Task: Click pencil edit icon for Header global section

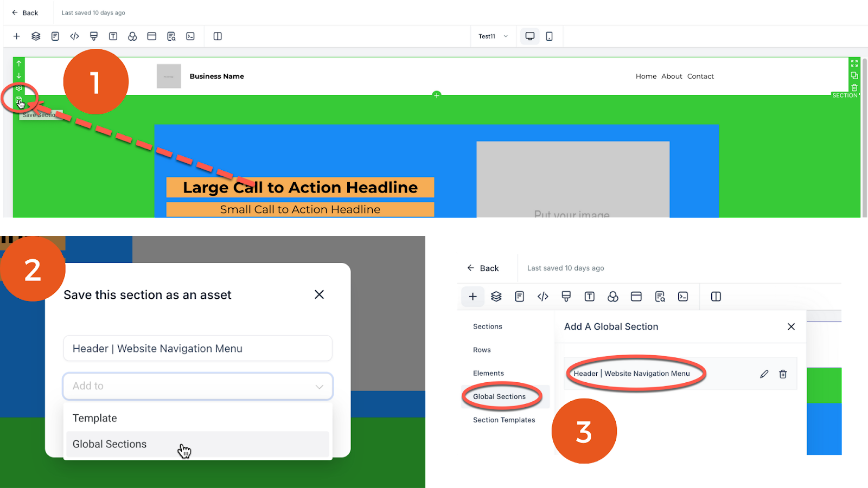Action: coord(764,374)
